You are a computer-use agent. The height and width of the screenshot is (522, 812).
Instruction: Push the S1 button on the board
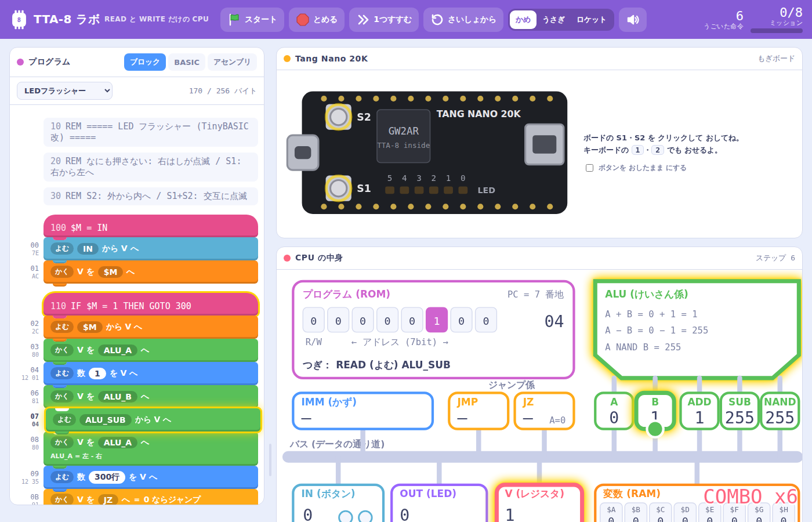click(x=338, y=188)
